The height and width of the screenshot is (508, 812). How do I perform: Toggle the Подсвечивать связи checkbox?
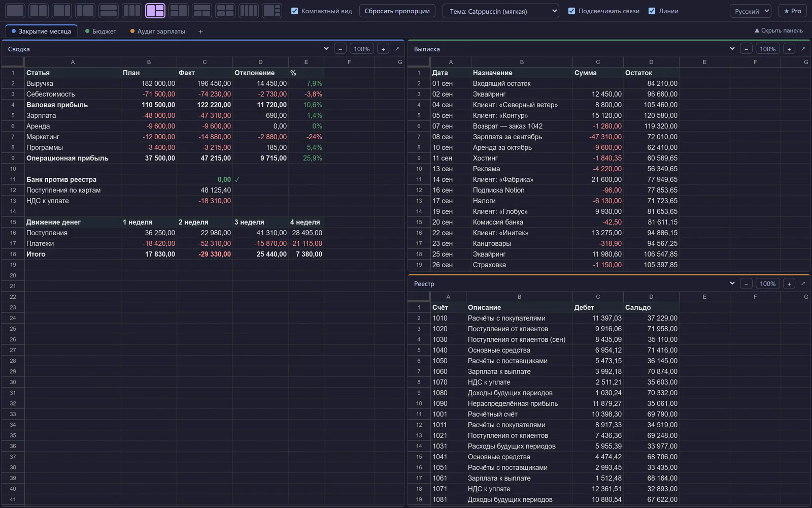571,11
